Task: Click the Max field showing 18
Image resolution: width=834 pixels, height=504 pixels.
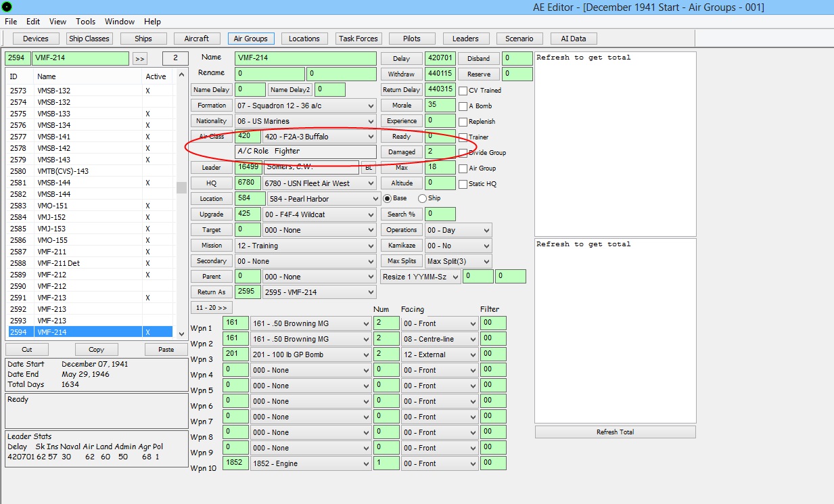Action: (440, 168)
